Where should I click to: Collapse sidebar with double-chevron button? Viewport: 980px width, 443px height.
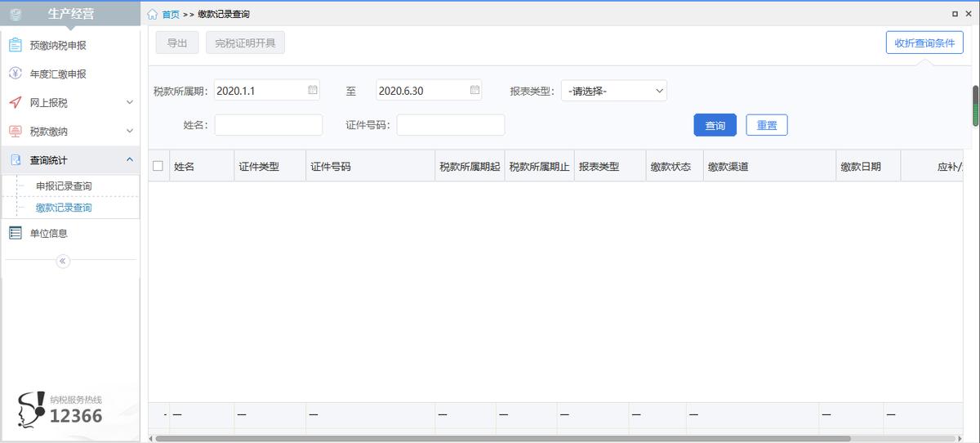(x=63, y=261)
